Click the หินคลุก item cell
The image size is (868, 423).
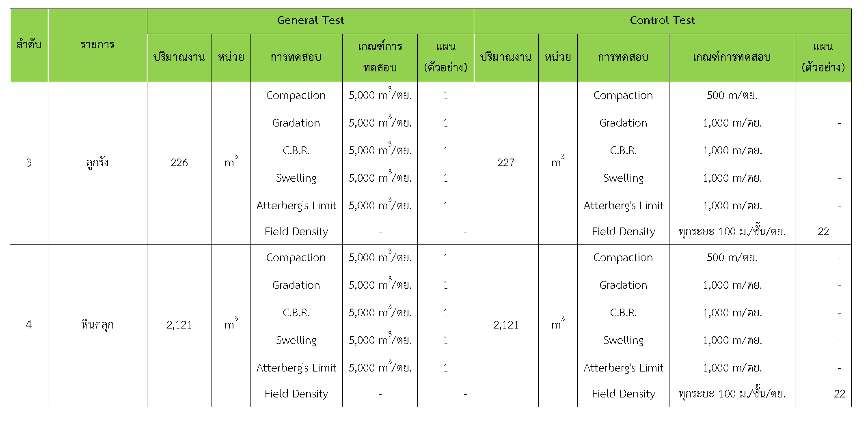click(97, 325)
